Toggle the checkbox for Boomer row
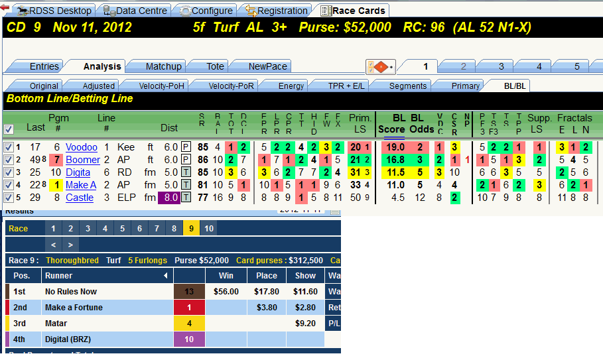The image size is (603, 364). 9,160
